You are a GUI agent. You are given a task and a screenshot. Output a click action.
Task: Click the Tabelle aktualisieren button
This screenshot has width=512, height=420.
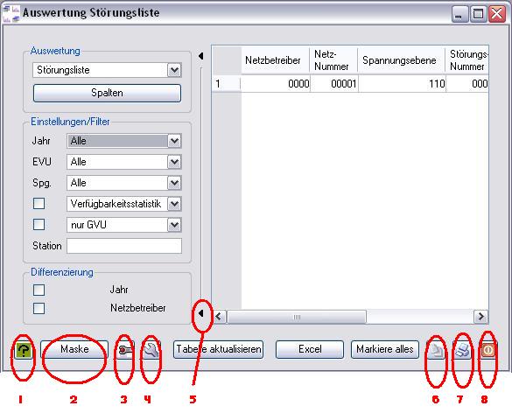[x=219, y=349]
